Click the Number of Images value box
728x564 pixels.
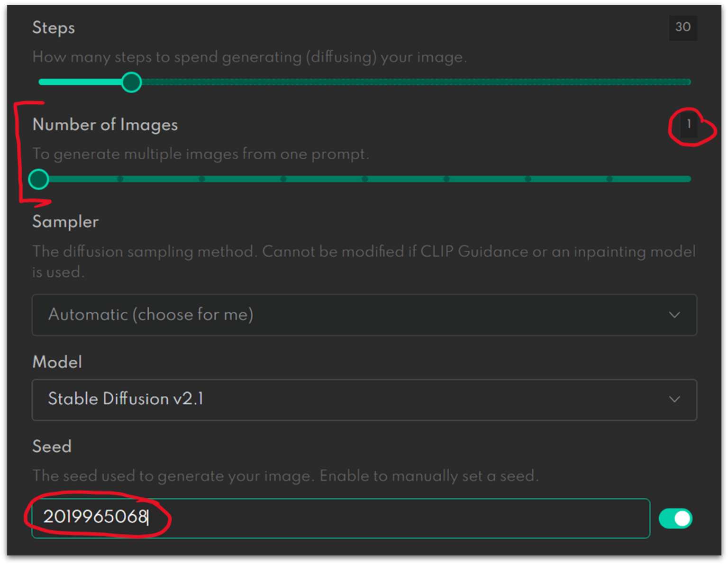[689, 125]
